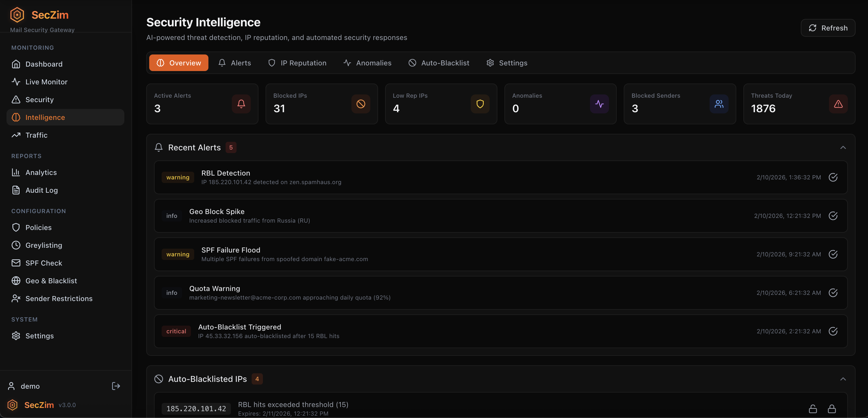
Task: Open the Audit Log
Action: click(x=42, y=190)
